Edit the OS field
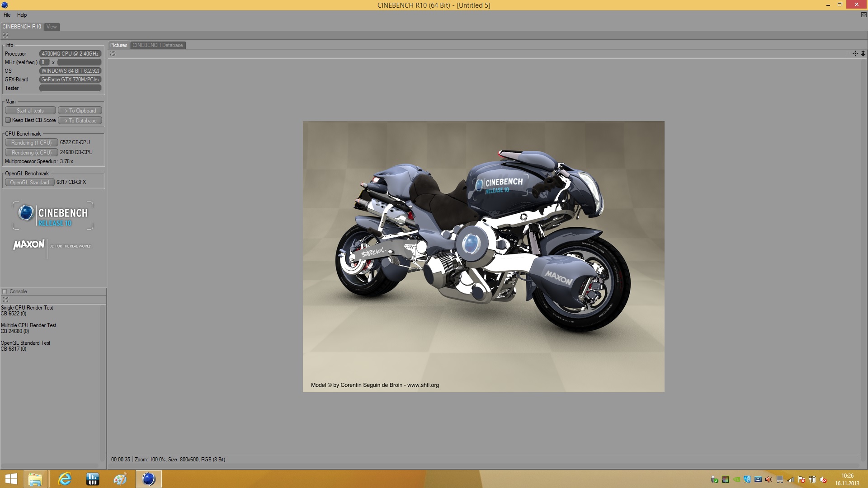The width and height of the screenshot is (868, 488). (70, 71)
